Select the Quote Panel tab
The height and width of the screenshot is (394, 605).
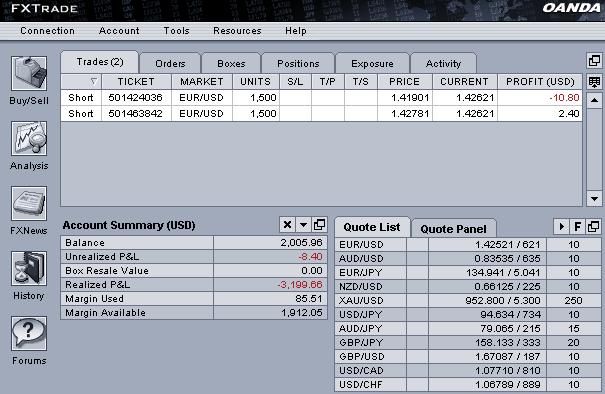(x=453, y=229)
